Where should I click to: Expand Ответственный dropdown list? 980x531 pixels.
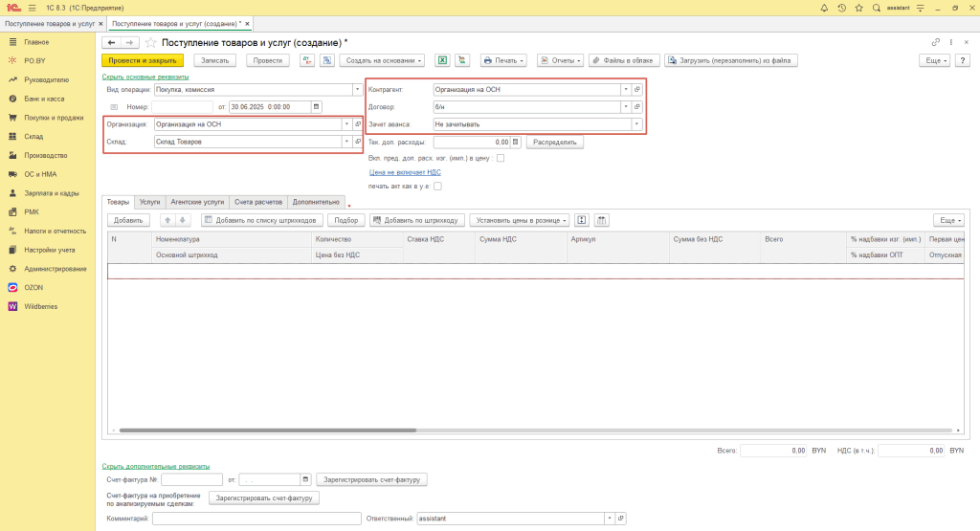click(610, 519)
